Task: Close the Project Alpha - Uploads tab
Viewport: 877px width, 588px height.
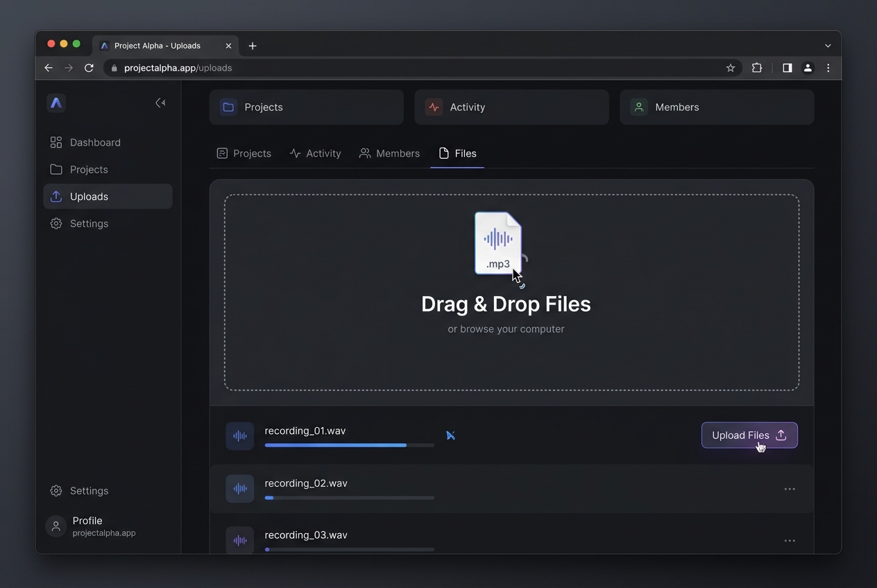Action: [x=228, y=46]
